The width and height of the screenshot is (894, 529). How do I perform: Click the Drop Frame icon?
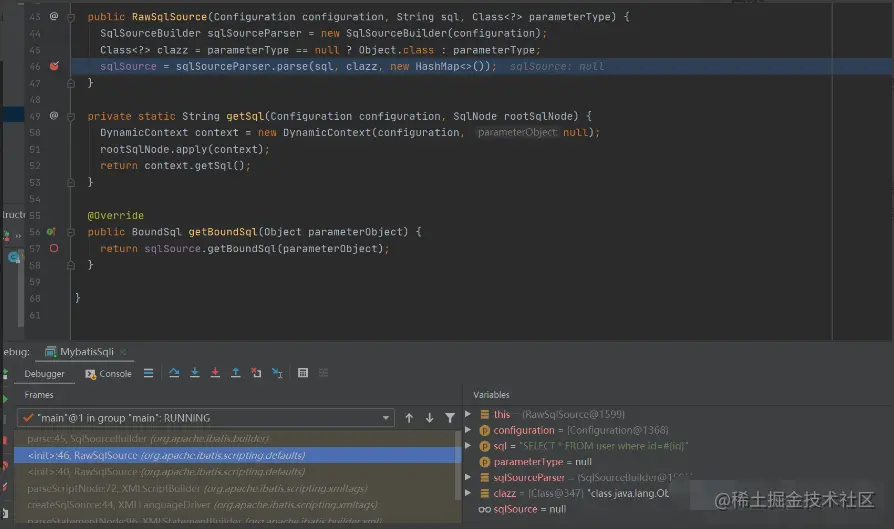tap(256, 373)
